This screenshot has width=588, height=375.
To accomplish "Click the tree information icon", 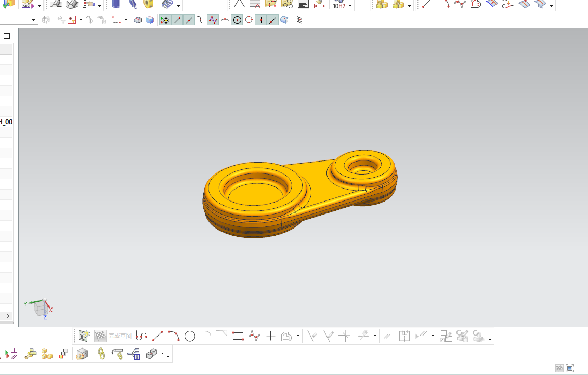I will (x=134, y=353).
